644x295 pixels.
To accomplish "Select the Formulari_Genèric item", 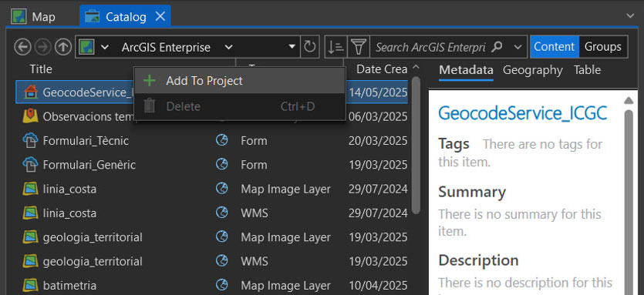I will 89,165.
